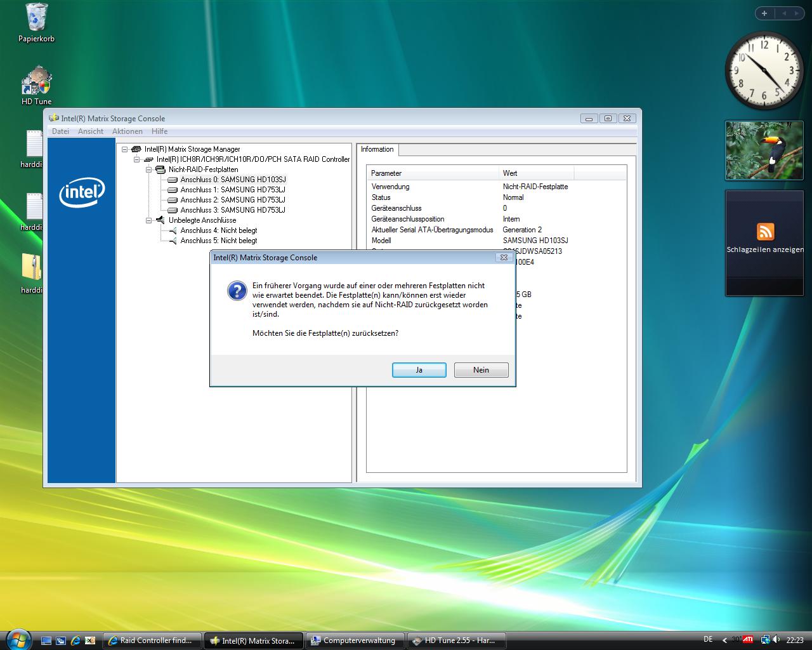The height and width of the screenshot is (650, 812).
Task: Open the Datei menu
Action: click(60, 131)
